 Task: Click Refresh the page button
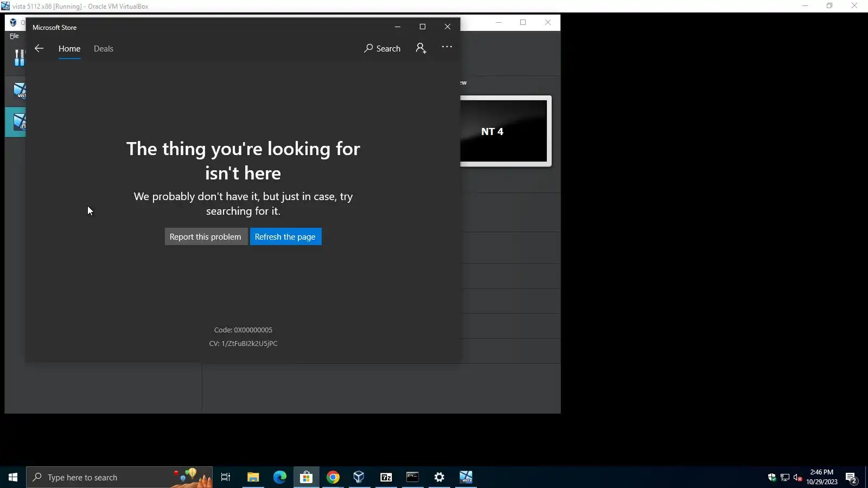point(285,236)
